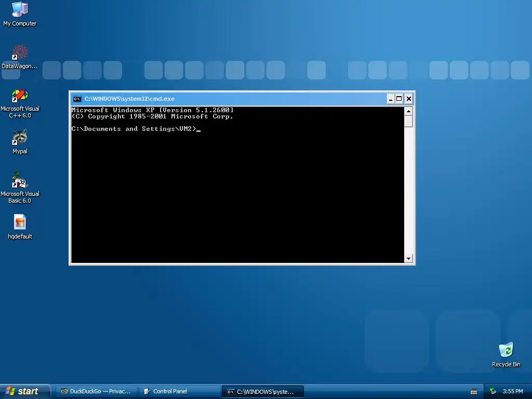The image size is (532, 399).
Task: Switch to Control Panel taskbar button
Action: coord(179,392)
